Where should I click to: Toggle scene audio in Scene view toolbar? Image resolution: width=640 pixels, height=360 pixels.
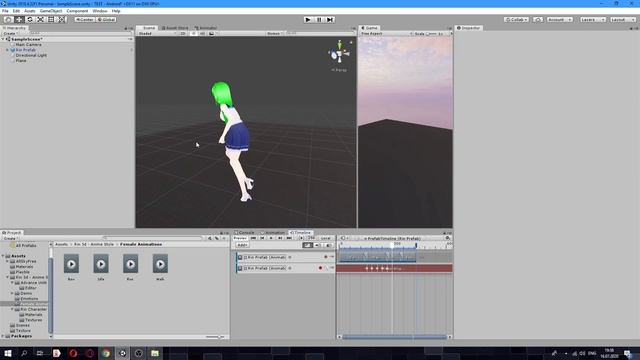click(202, 33)
